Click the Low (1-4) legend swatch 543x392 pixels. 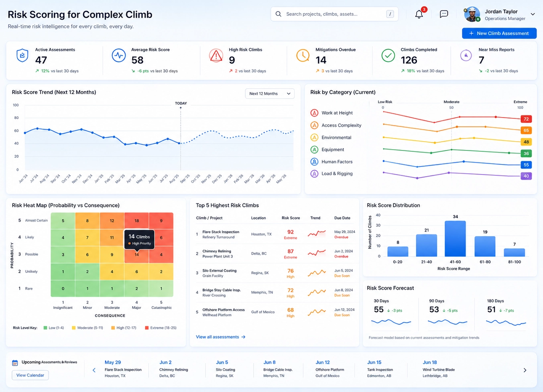coord(45,328)
